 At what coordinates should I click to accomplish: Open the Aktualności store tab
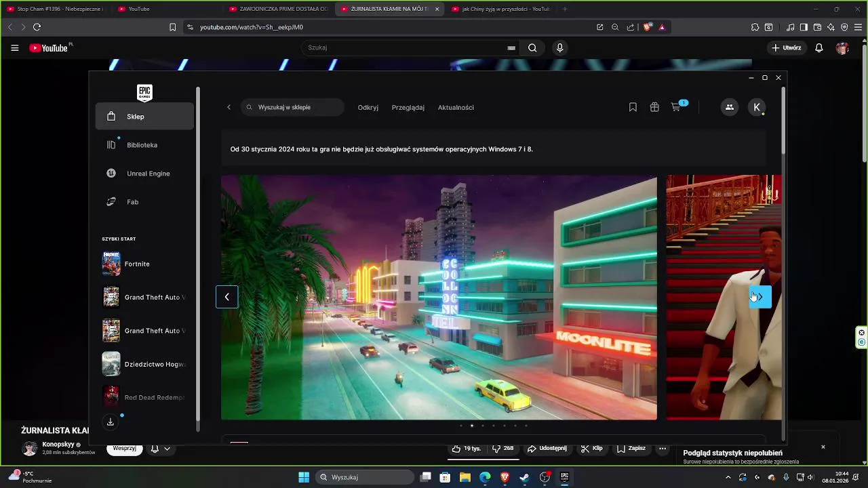(456, 107)
